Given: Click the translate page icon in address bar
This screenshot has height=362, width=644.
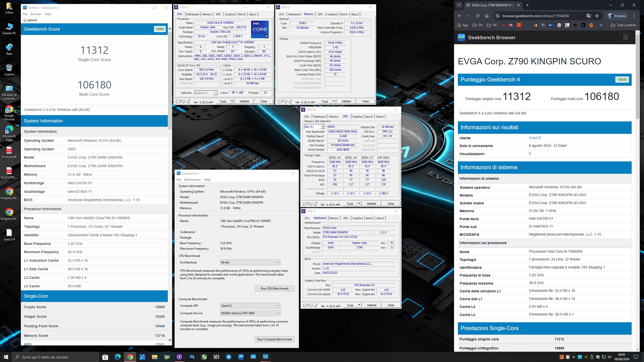Looking at the screenshot, I should coord(589,16).
